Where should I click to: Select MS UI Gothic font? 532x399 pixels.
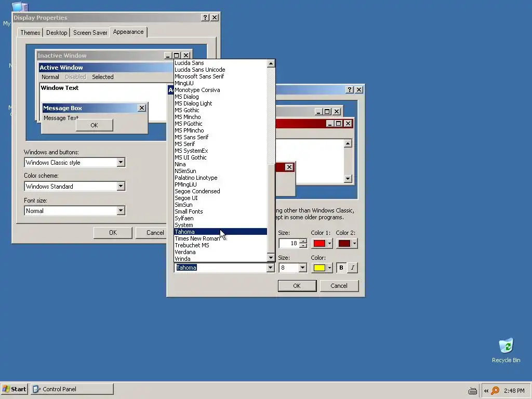pyautogui.click(x=220, y=157)
